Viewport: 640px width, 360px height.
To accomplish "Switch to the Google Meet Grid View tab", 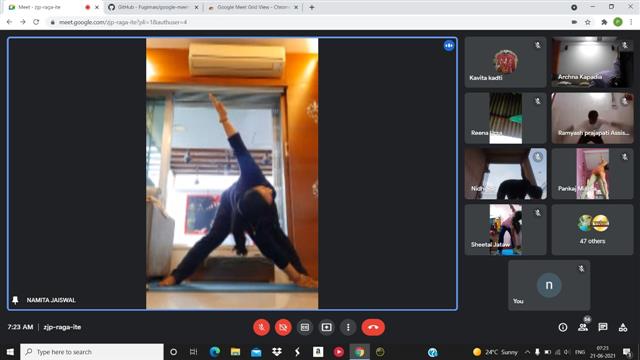I will [x=253, y=7].
